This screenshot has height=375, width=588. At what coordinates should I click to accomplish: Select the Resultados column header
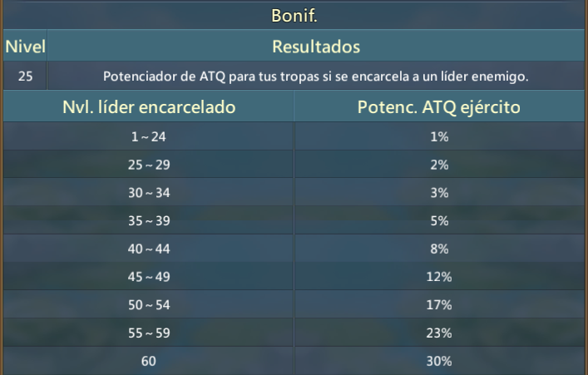click(316, 47)
